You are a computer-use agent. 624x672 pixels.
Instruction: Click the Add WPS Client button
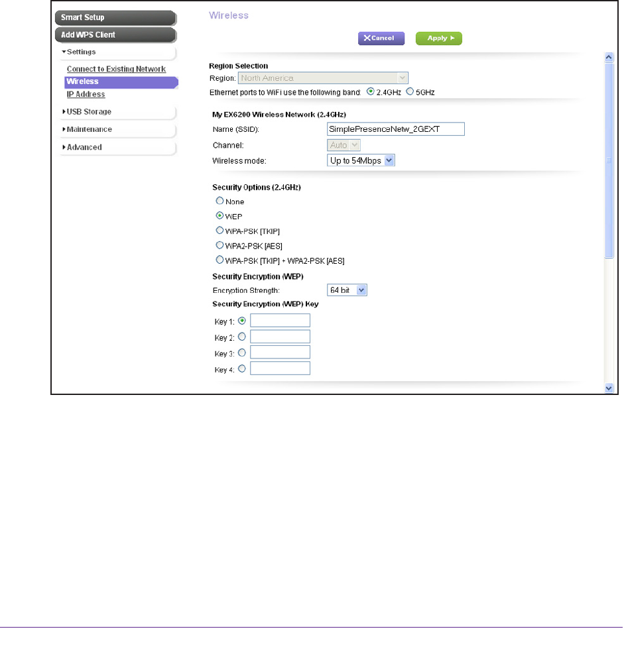pos(116,35)
